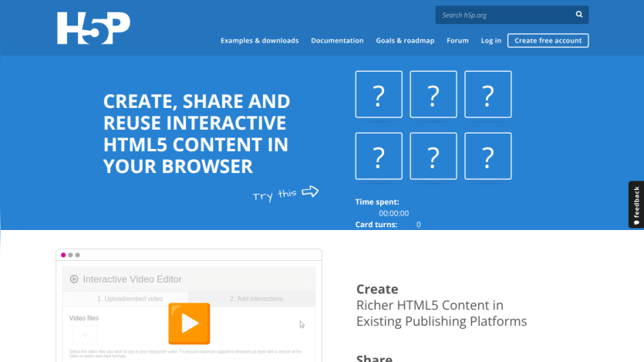Open the Forum link
The width and height of the screenshot is (644, 362).
[x=457, y=40]
